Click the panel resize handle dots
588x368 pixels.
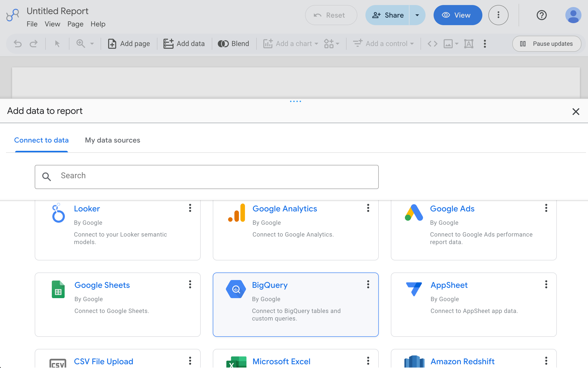pos(296,101)
